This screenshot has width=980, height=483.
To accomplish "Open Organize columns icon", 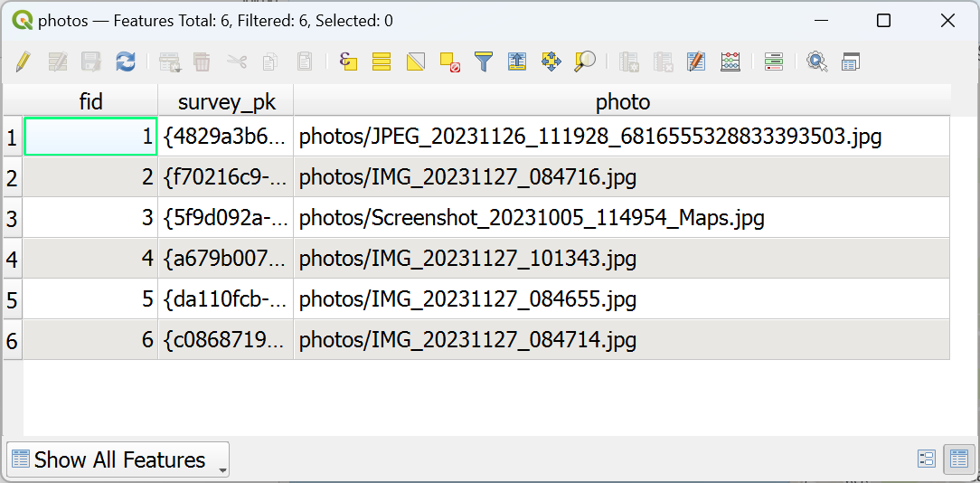I will point(695,62).
